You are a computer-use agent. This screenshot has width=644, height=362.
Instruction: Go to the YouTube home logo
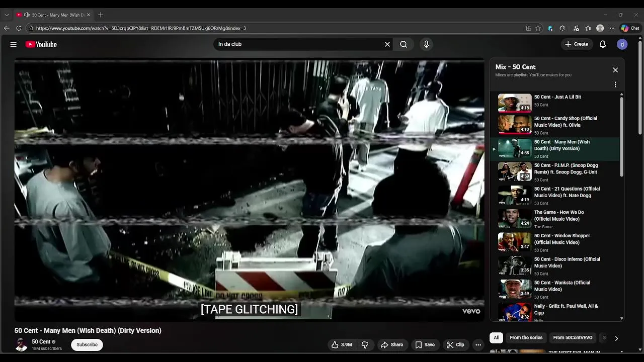(x=41, y=44)
